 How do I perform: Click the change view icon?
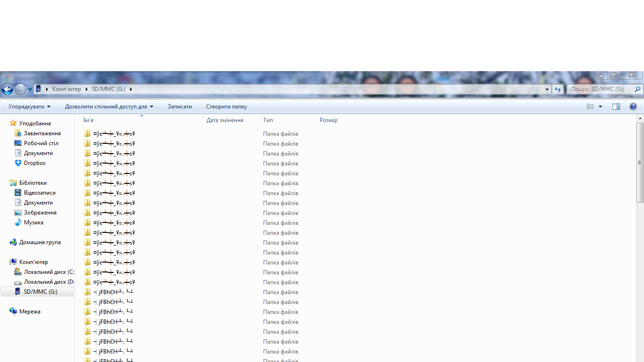tap(590, 107)
